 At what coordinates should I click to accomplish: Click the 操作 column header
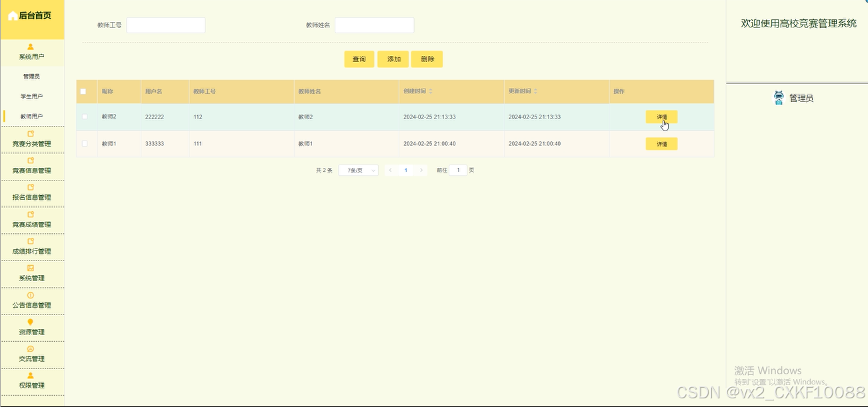[619, 91]
